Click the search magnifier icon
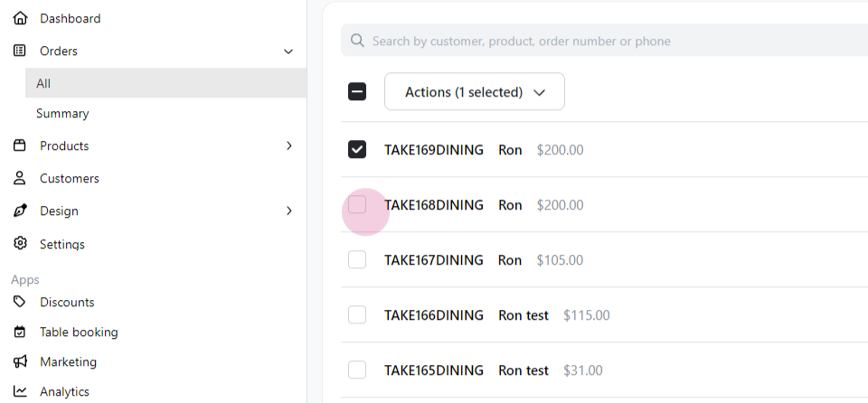Viewport: 868px width, 403px height. [358, 41]
